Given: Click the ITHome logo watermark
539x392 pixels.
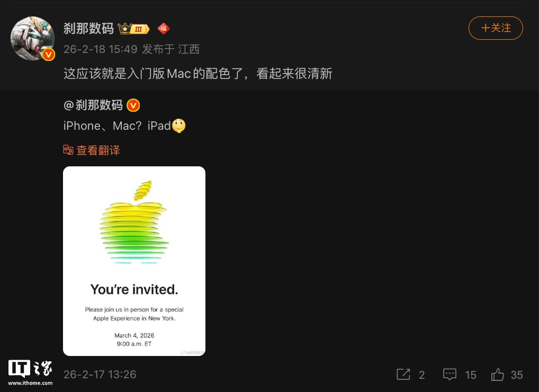Looking at the screenshot, I should [30, 372].
